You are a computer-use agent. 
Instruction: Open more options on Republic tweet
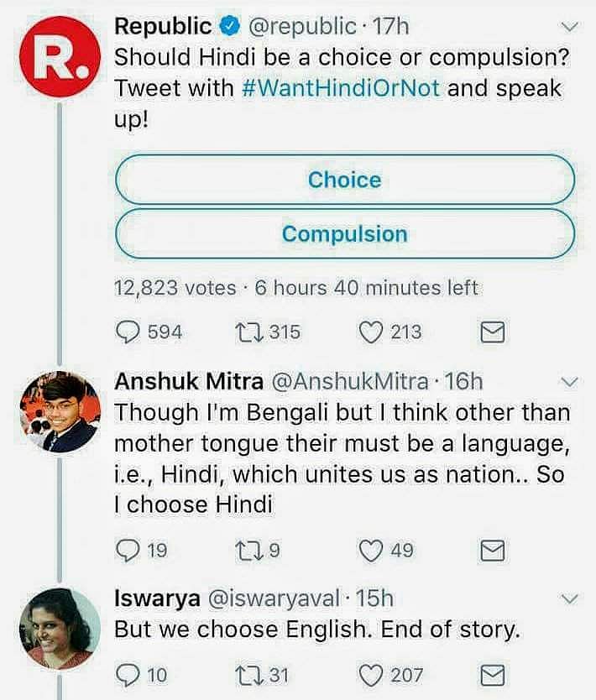pyautogui.click(x=570, y=27)
